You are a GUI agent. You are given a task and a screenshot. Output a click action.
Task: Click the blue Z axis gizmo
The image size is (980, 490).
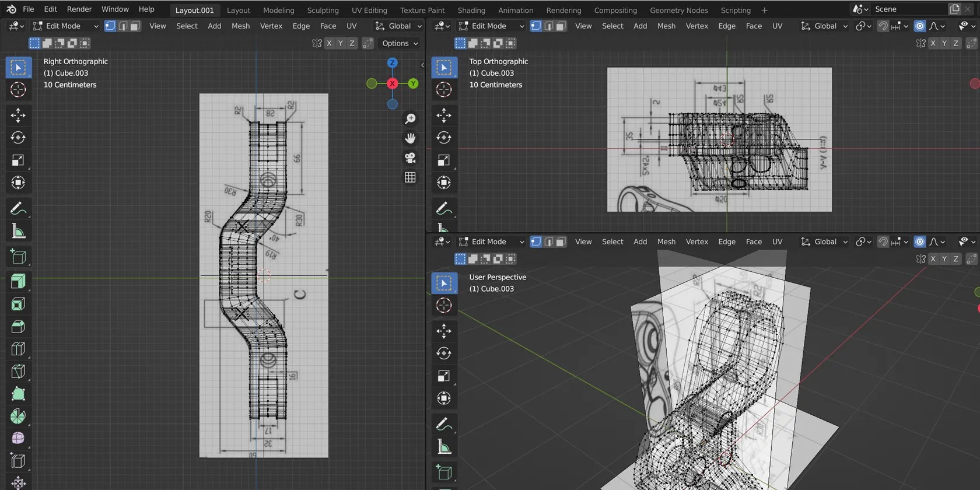click(393, 62)
